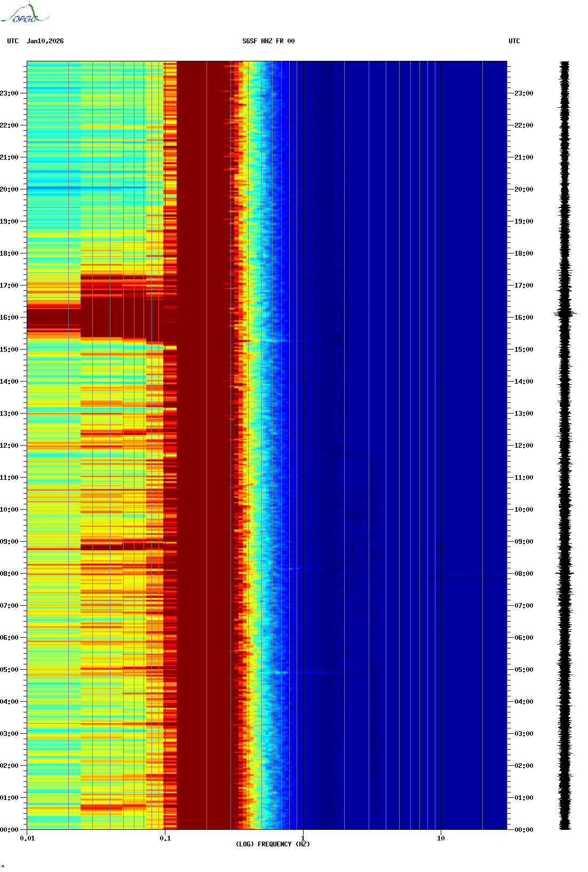Click the 0.1 frequency axis tick label

pyautogui.click(x=165, y=838)
